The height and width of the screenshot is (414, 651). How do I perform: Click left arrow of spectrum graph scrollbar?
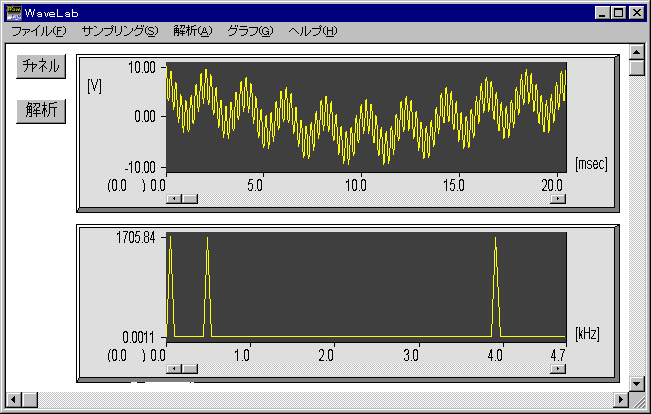pos(174,369)
